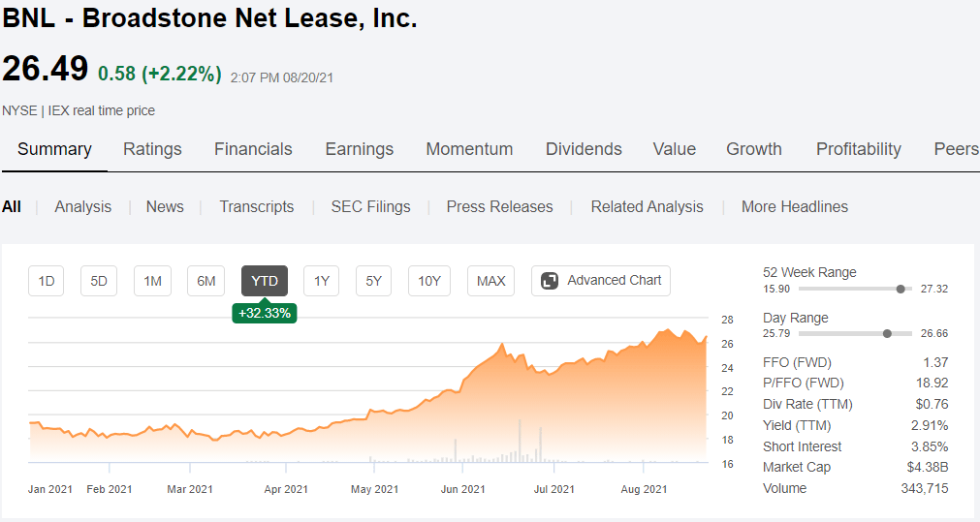Open the Growth tab
The image size is (980, 522).
[754, 149]
